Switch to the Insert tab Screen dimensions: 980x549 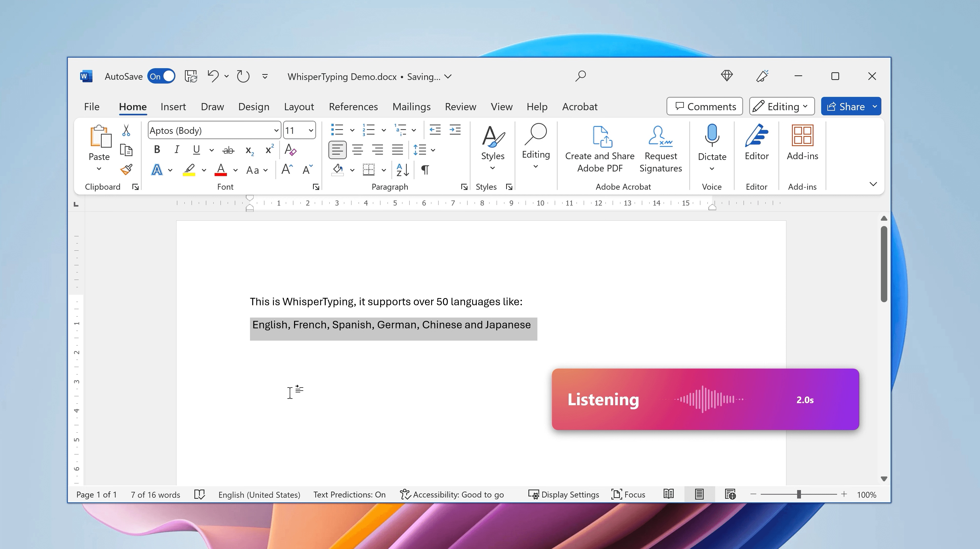[x=173, y=107]
